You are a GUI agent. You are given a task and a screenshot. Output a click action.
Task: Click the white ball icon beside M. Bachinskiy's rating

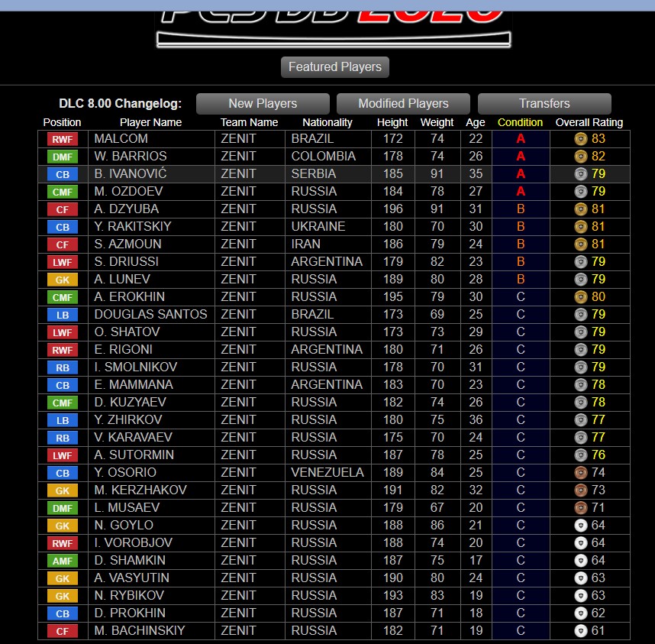(580, 631)
